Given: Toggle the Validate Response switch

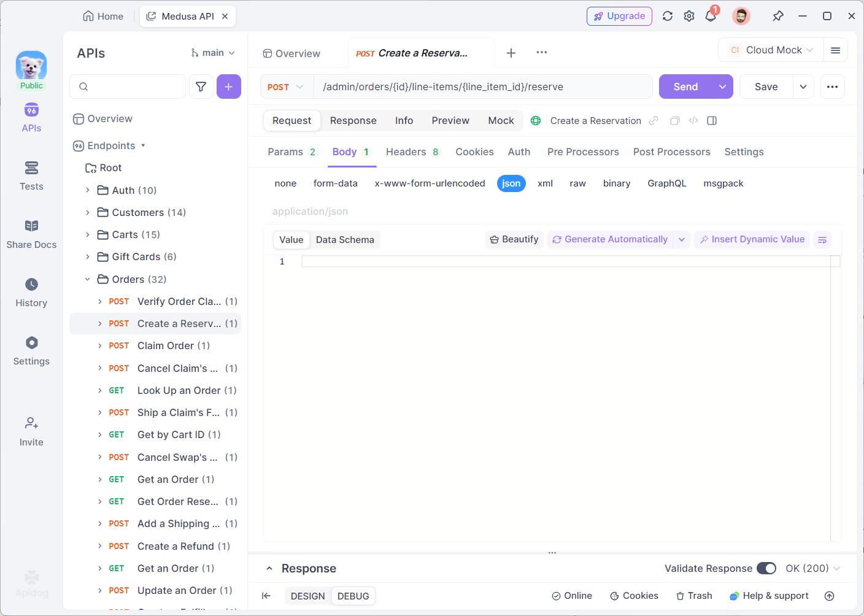Looking at the screenshot, I should [x=766, y=569].
